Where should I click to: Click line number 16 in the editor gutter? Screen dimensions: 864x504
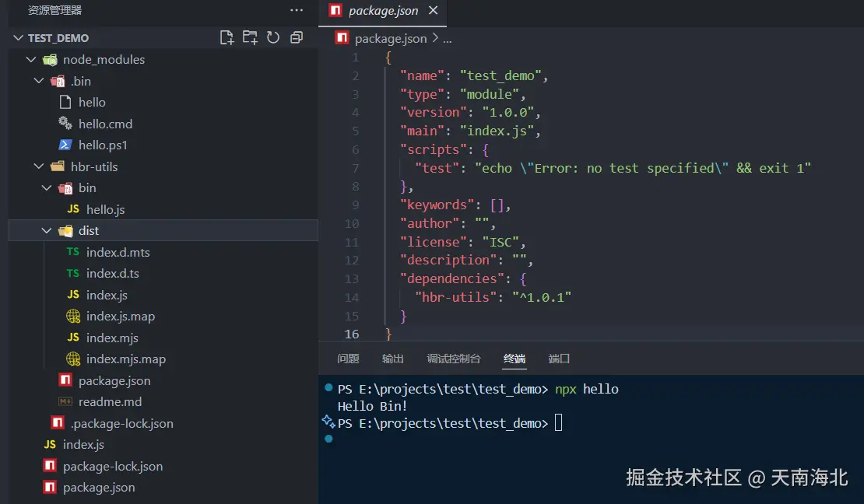[352, 334]
